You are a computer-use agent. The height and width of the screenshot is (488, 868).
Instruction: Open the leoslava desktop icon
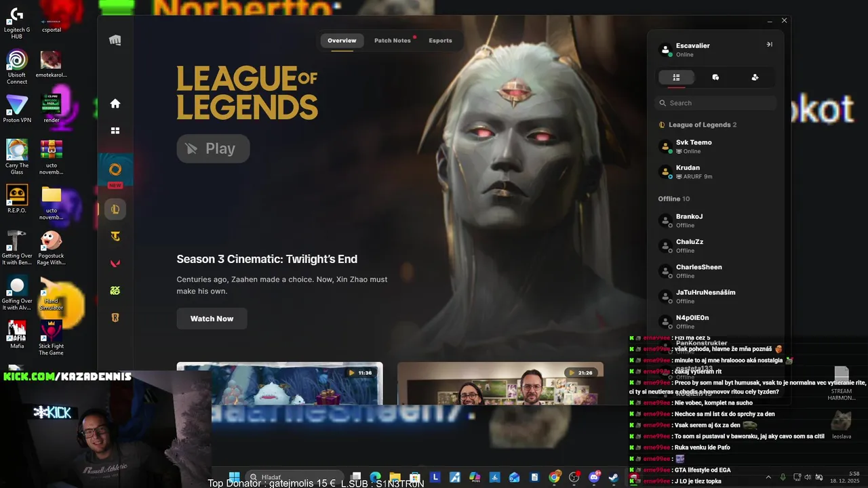[842, 425]
